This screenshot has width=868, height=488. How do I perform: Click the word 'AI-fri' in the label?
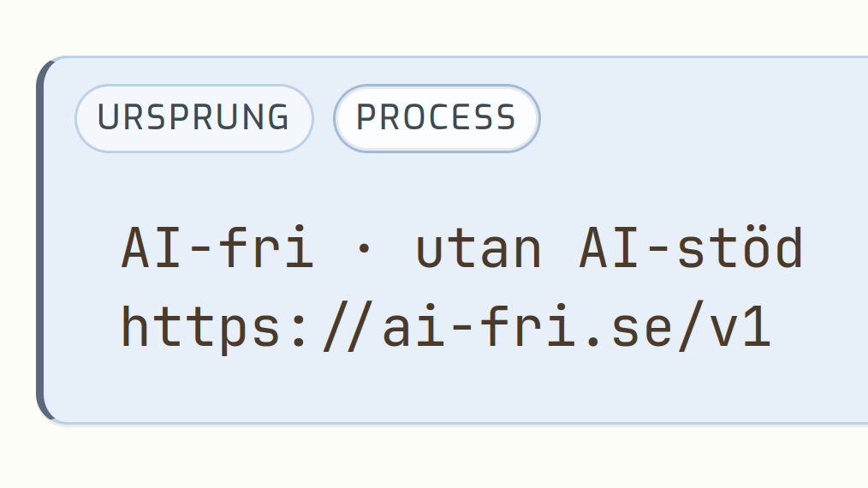pyautogui.click(x=217, y=249)
